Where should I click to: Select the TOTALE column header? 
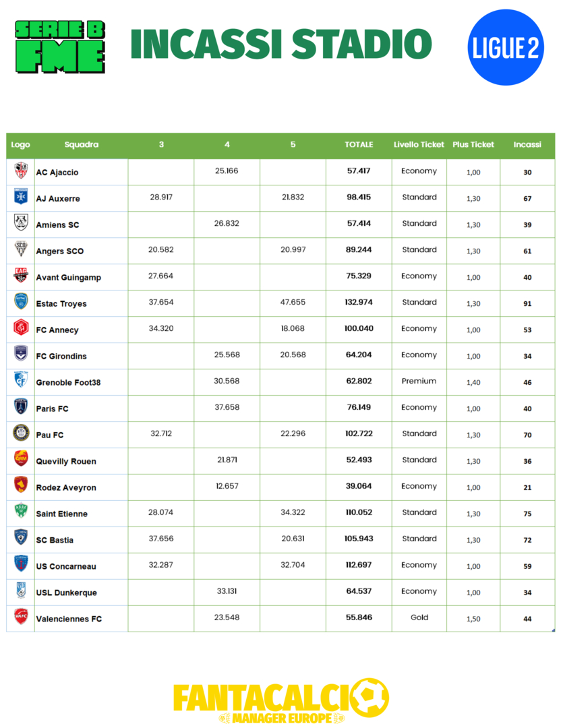[359, 145]
